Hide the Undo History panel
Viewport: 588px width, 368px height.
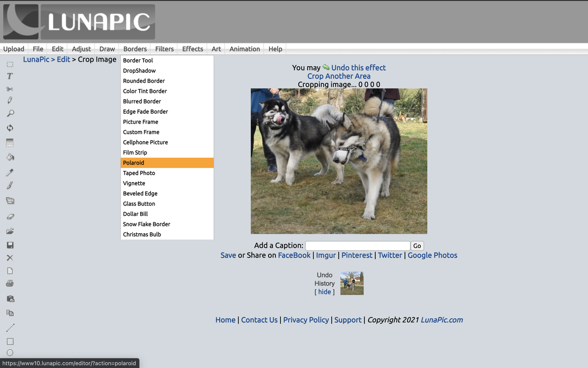(x=324, y=291)
